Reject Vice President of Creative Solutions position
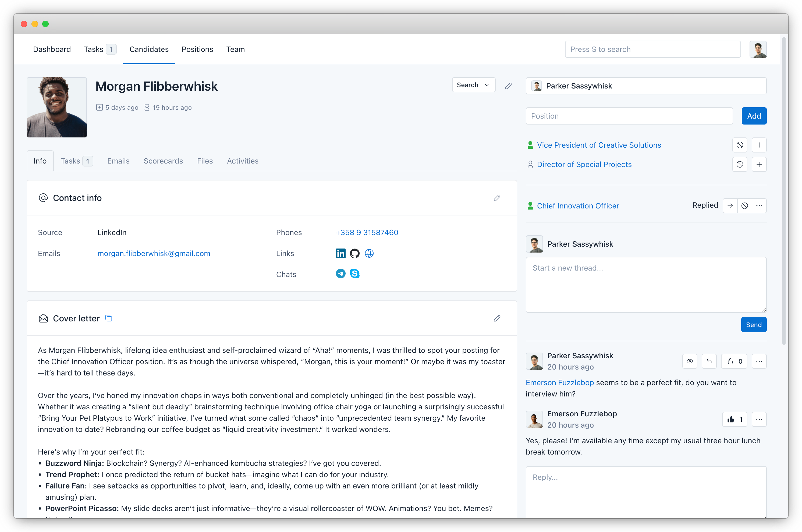Screen dimensions: 802x532 740,145
